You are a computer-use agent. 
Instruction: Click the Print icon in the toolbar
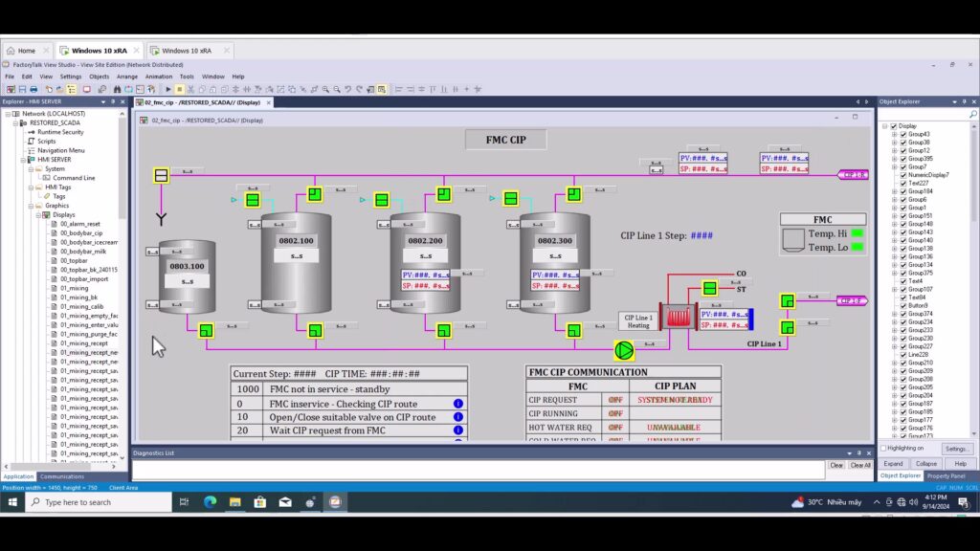[x=33, y=89]
